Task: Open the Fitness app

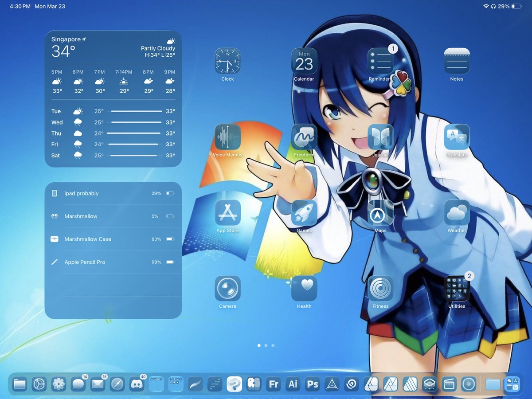Action: pyautogui.click(x=380, y=289)
